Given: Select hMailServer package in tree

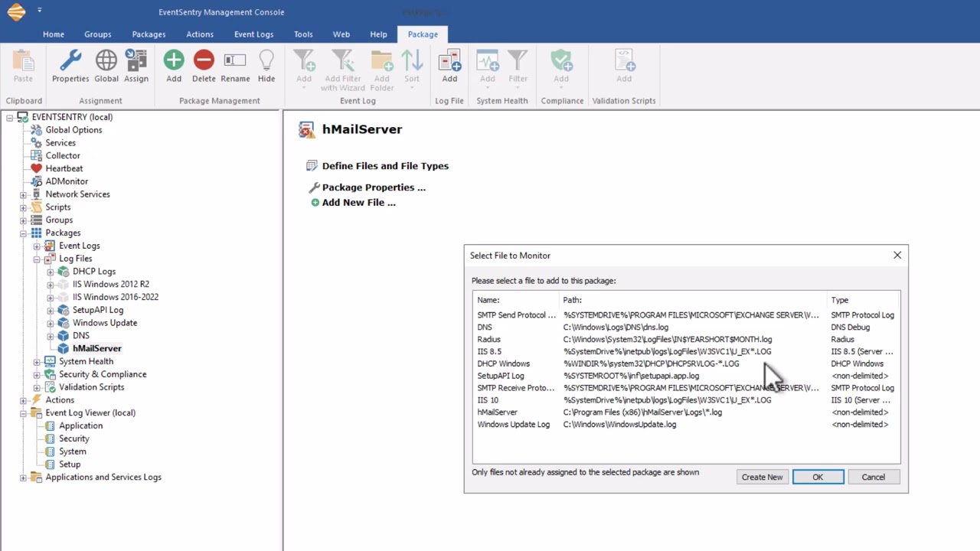Looking at the screenshot, I should click(x=97, y=348).
